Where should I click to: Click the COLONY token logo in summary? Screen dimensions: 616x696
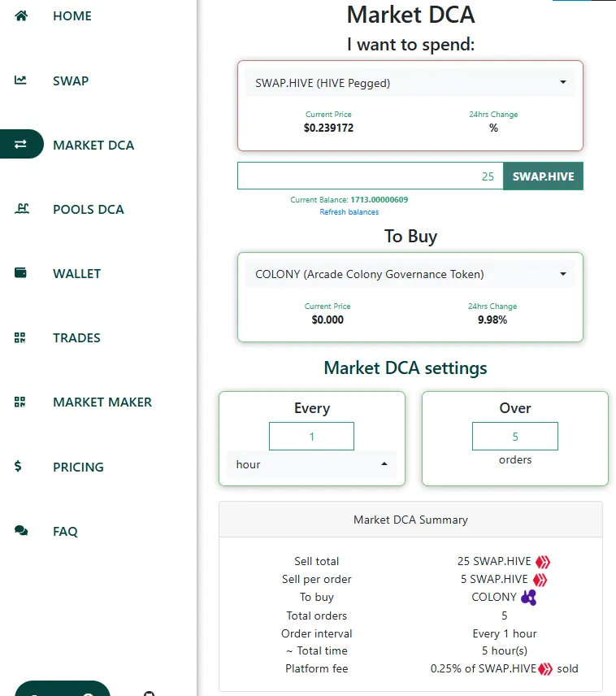pos(528,598)
